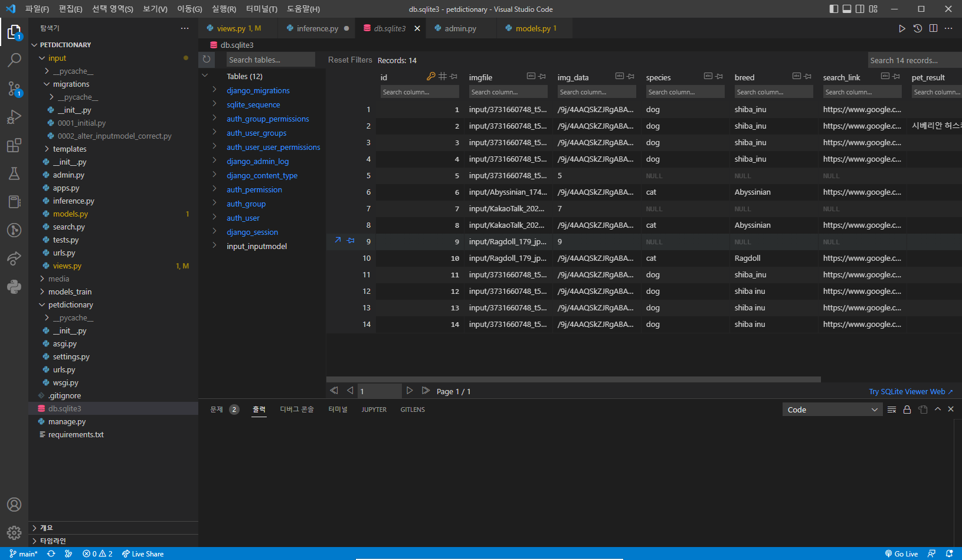Open the Live Share activity bar icon
This screenshot has width=962, height=560.
coord(14,258)
